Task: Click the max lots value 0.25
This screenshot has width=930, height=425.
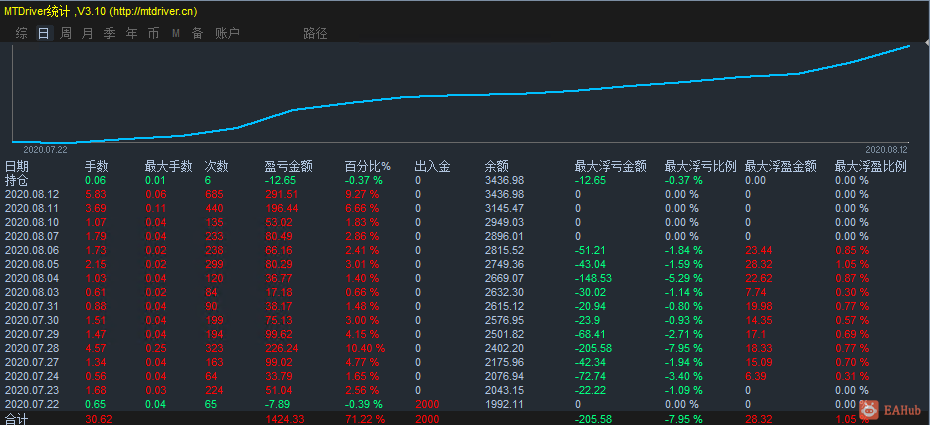Action: 155,349
